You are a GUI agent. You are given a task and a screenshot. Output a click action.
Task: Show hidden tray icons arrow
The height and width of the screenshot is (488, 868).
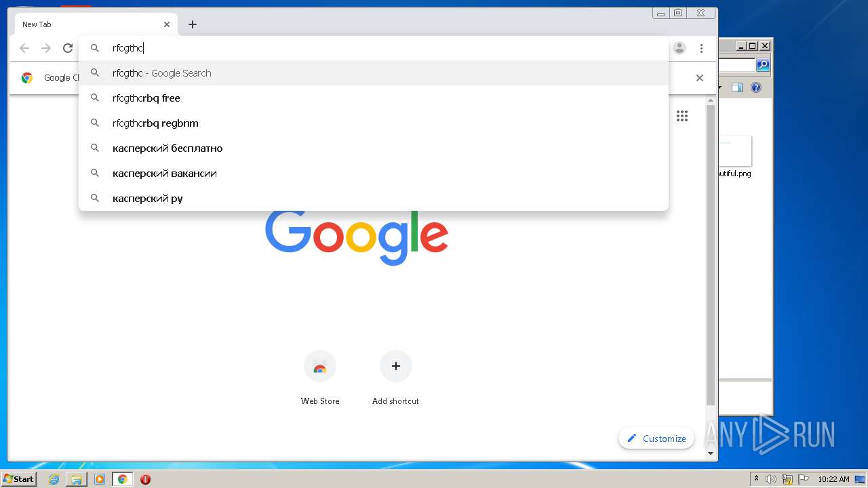(756, 479)
